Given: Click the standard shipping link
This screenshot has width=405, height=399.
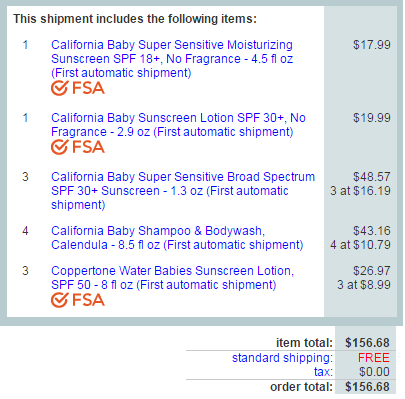Looking at the screenshot, I should point(282,358).
